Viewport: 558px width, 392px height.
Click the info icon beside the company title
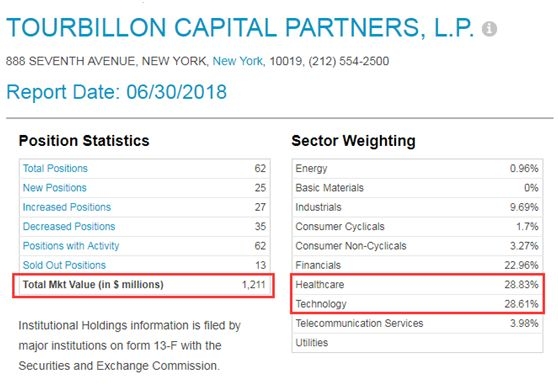489,29
